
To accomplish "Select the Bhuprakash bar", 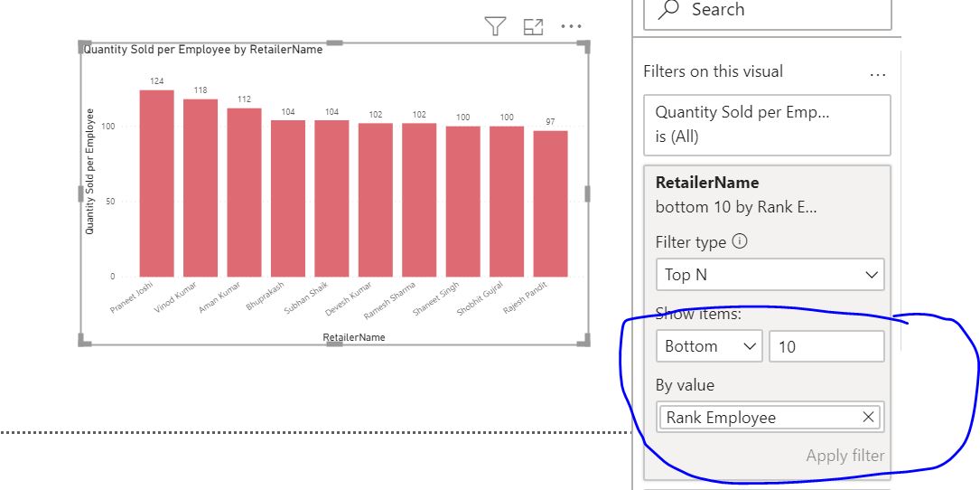I will point(288,198).
